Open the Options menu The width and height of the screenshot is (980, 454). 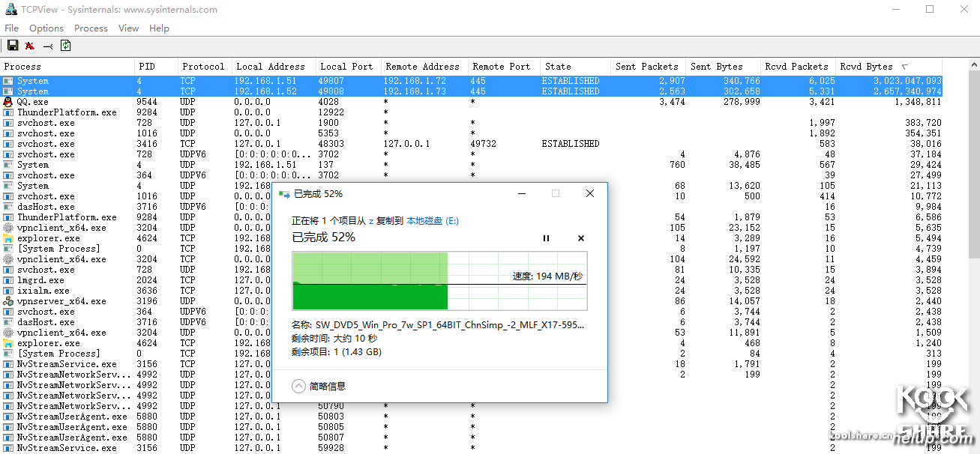pos(46,28)
